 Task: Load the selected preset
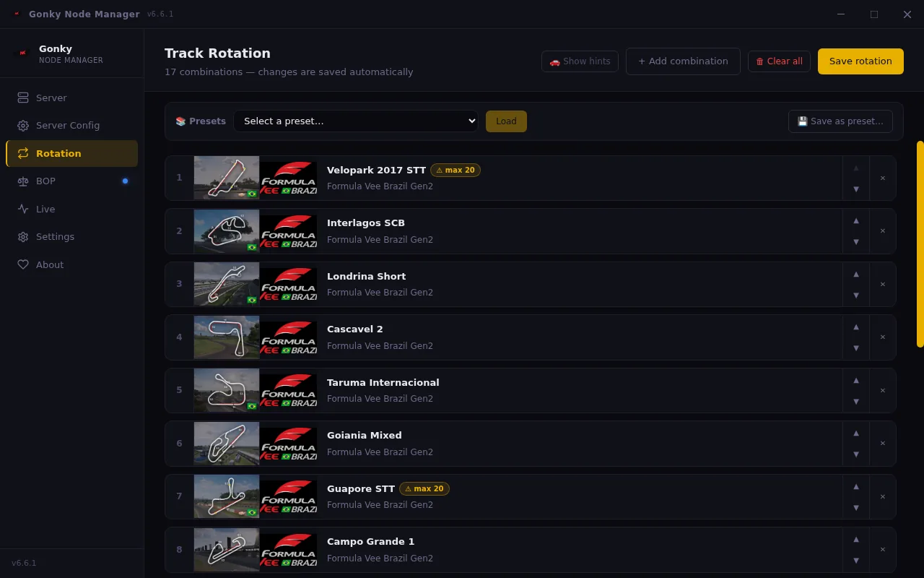[x=506, y=121]
